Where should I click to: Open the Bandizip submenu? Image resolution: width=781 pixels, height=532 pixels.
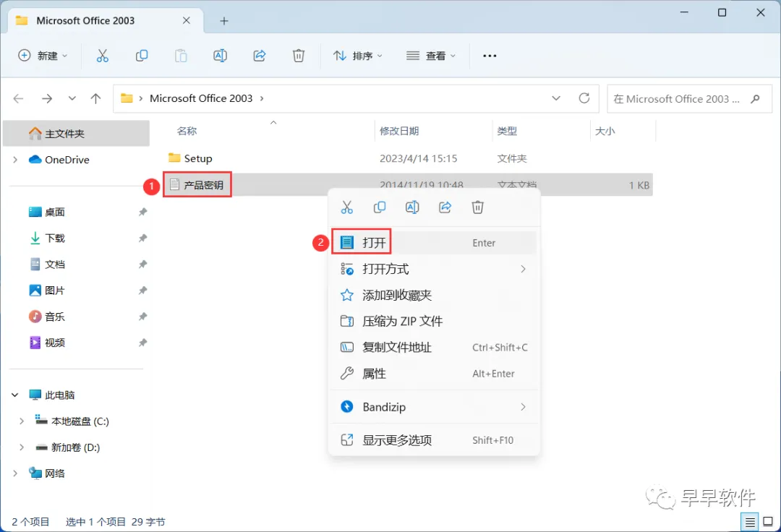[435, 407]
